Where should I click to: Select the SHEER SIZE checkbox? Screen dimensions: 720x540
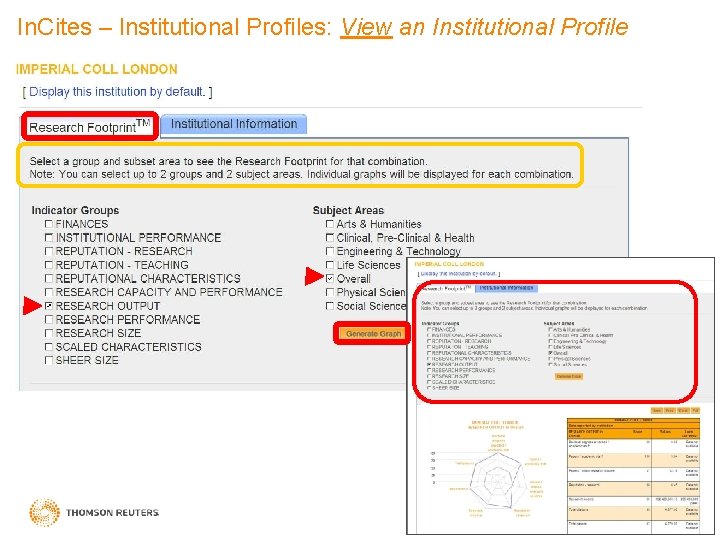(x=49, y=360)
